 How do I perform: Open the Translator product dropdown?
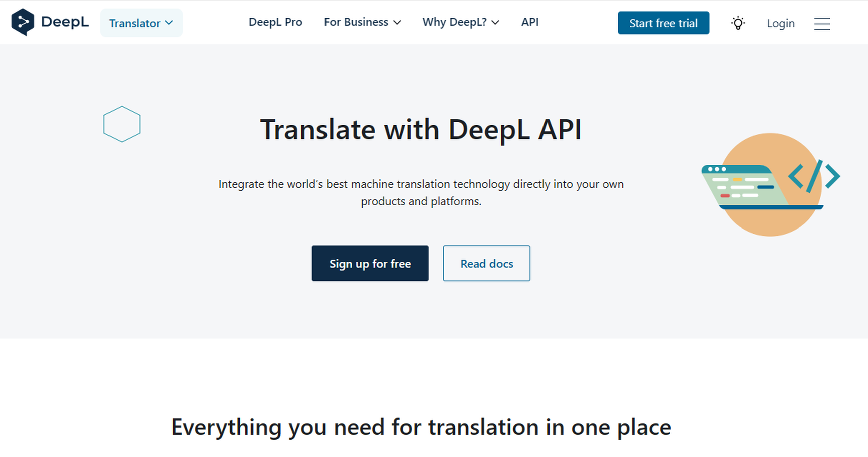(x=141, y=23)
